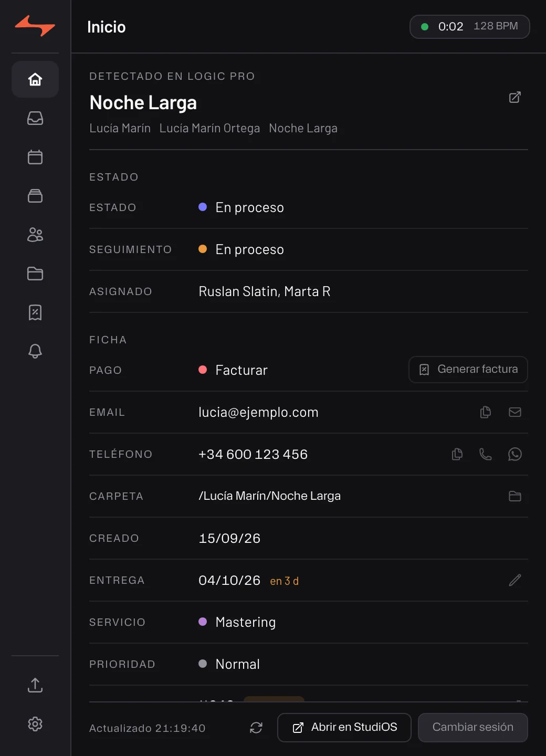Click the 128 BPM tempo readout
This screenshot has width=546, height=756.
(x=496, y=26)
